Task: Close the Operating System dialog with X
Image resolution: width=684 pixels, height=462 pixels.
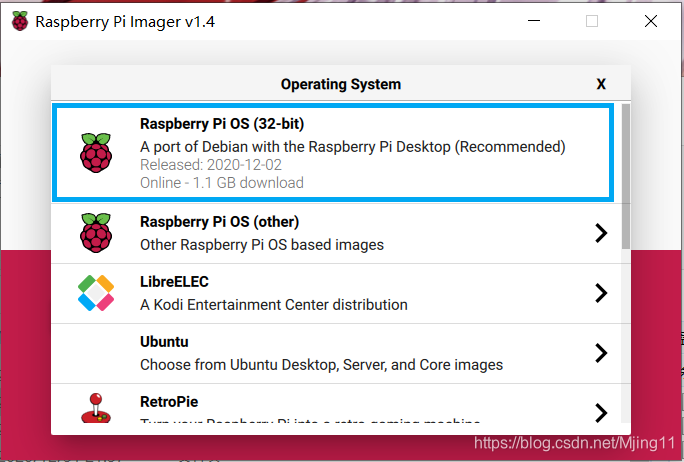Action: (601, 84)
